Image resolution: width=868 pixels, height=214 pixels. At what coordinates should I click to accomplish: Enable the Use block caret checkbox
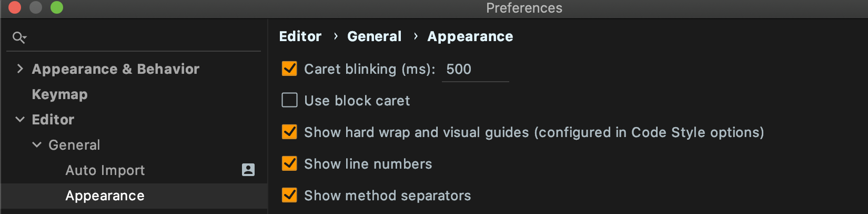click(x=289, y=100)
